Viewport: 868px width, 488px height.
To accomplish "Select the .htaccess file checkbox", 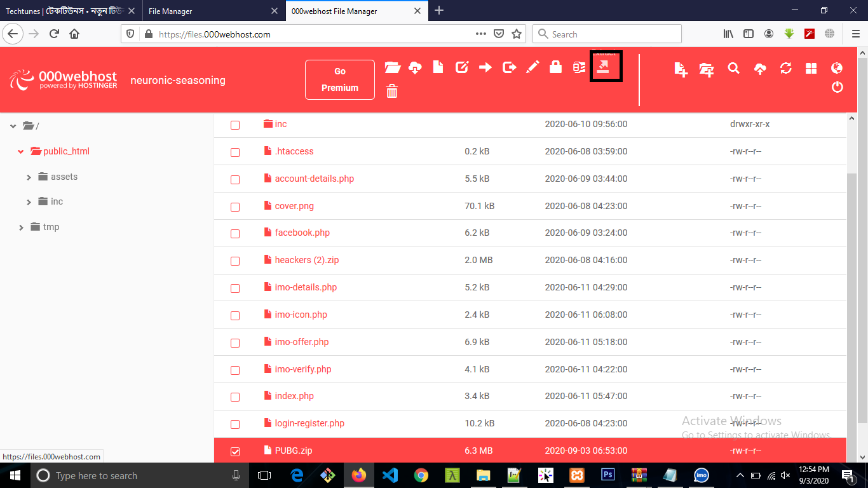I will coord(235,152).
